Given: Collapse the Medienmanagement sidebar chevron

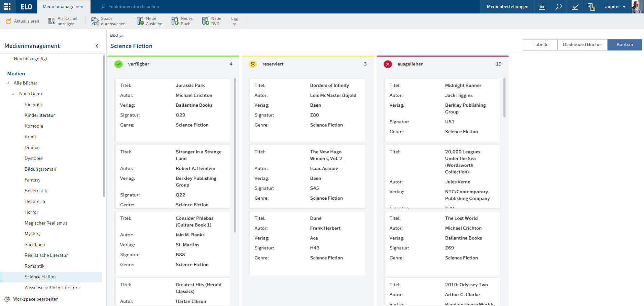Looking at the screenshot, I should click(97, 46).
